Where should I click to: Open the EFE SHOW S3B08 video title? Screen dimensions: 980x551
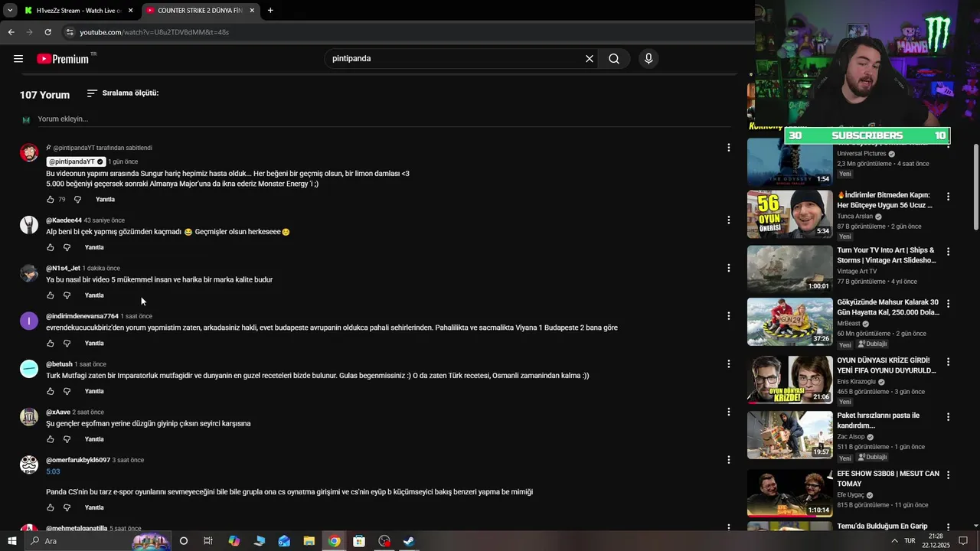[888, 478]
